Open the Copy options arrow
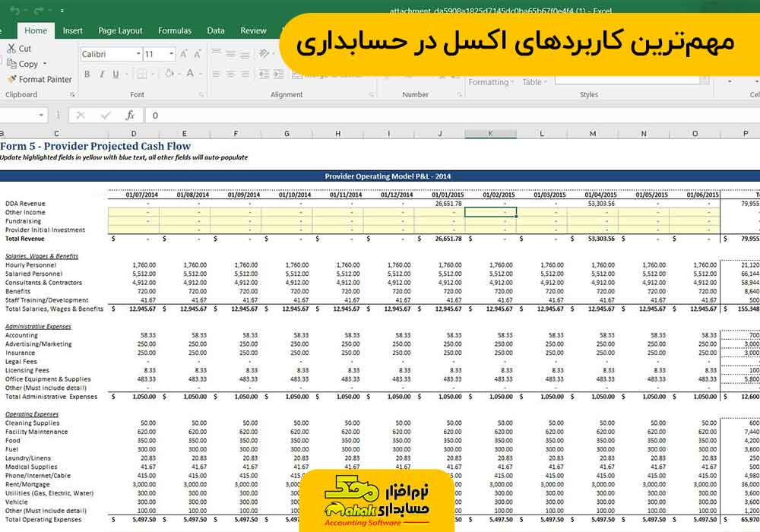The height and width of the screenshot is (532, 760). pos(45,64)
